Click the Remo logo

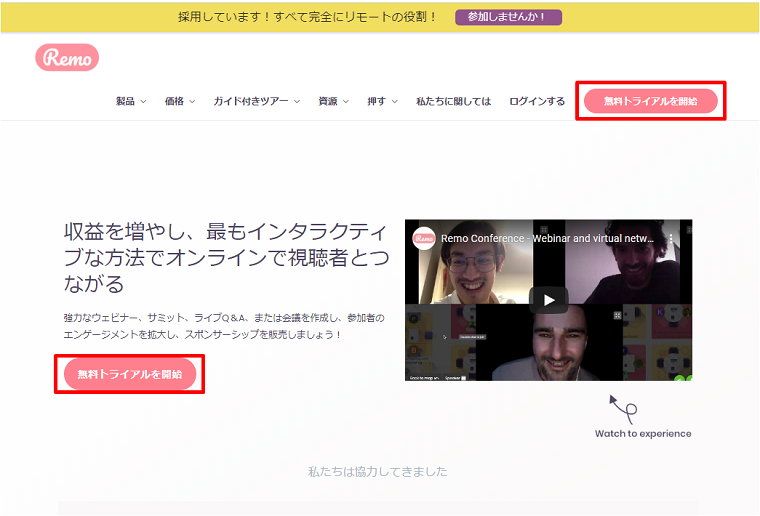(67, 58)
